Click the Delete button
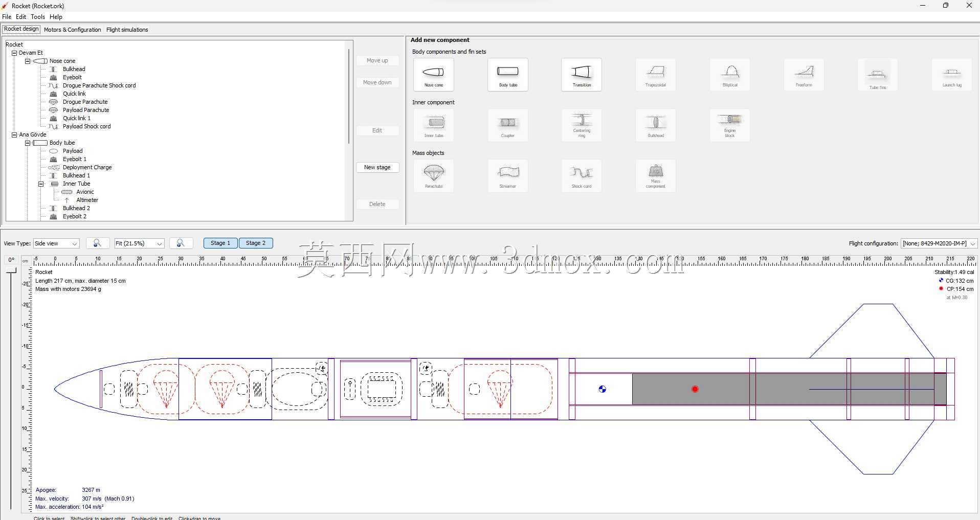Screen dimensions: 980x520 point(377,204)
